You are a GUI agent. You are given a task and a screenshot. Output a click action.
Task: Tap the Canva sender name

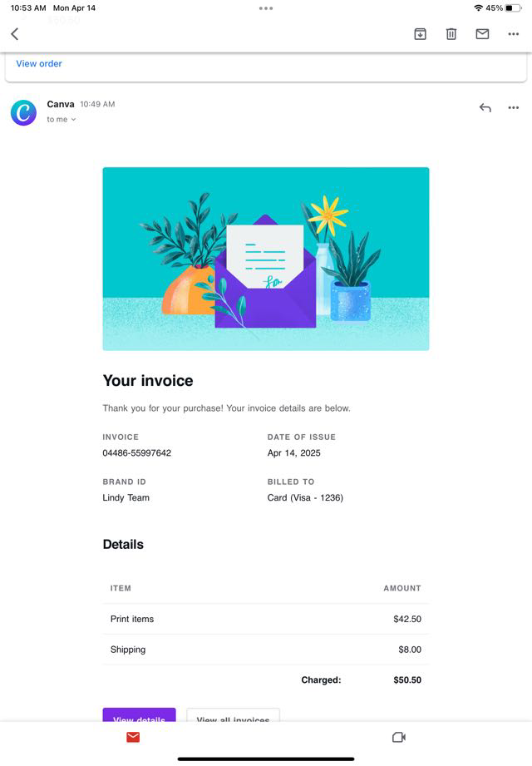click(x=61, y=104)
